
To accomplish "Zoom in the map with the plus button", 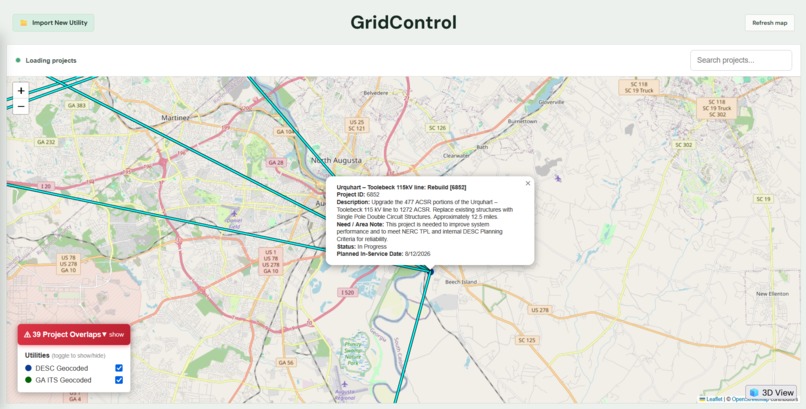I will pyautogui.click(x=21, y=91).
